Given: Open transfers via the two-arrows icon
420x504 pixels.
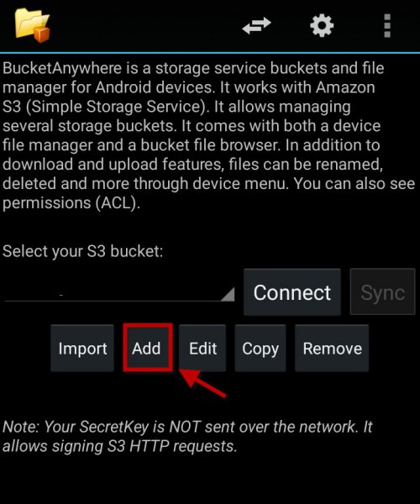Looking at the screenshot, I should (x=256, y=26).
